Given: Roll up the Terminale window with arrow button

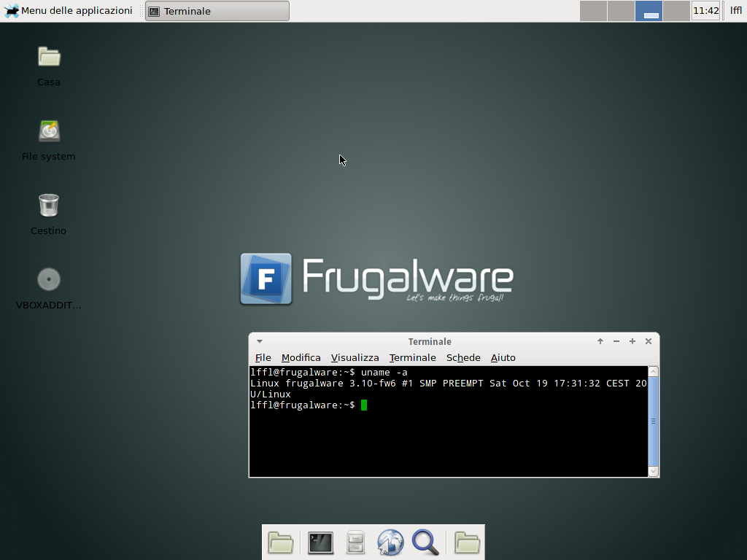Looking at the screenshot, I should click(600, 341).
